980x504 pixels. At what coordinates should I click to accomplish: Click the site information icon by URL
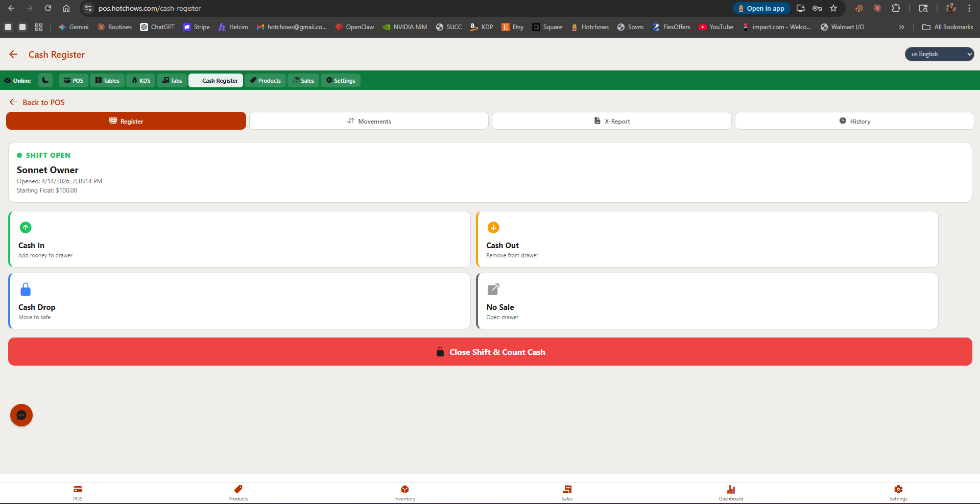click(x=88, y=8)
